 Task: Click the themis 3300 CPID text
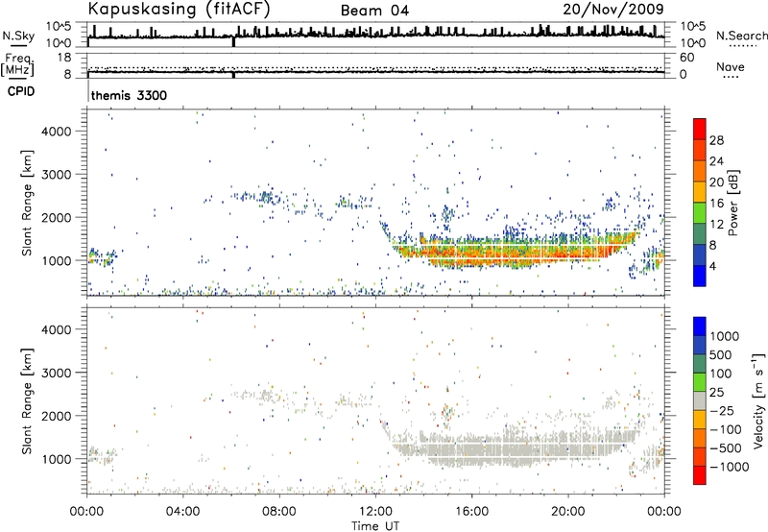pyautogui.click(x=129, y=95)
